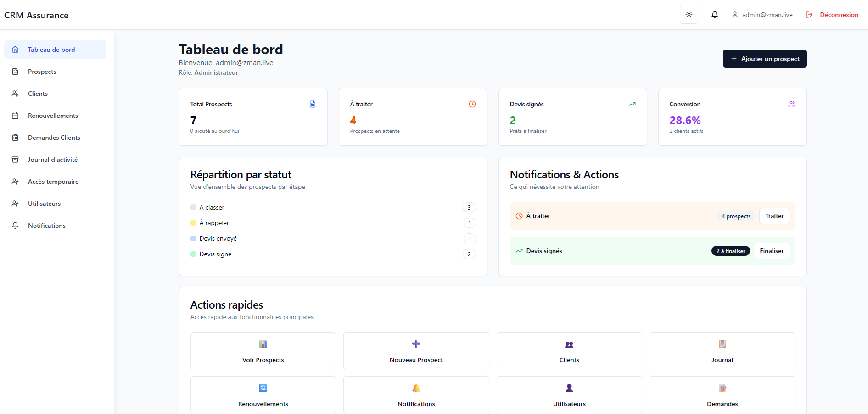Click the 4 prospects badge
The width and height of the screenshot is (868, 414).
pos(736,216)
